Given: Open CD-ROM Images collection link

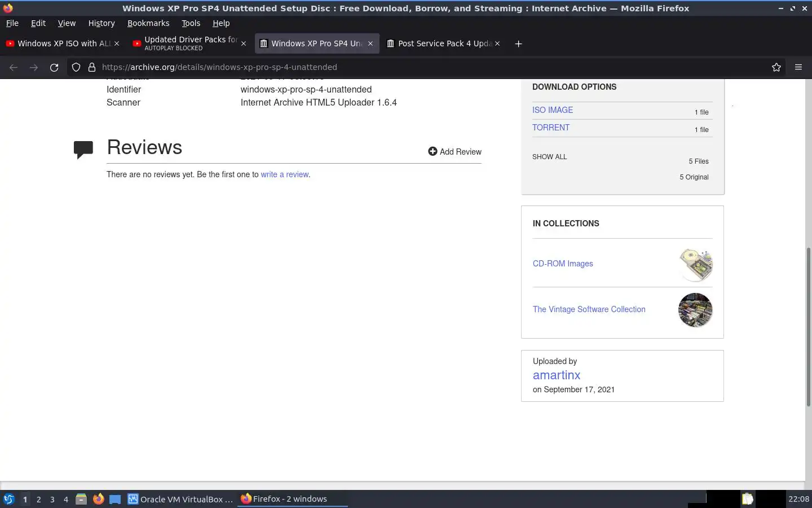Looking at the screenshot, I should click(x=563, y=264).
